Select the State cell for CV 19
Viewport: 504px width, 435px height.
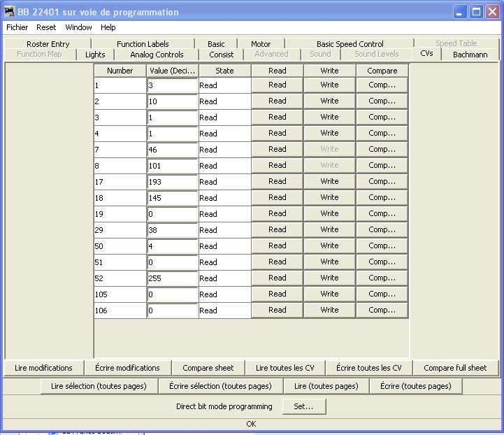(224, 214)
